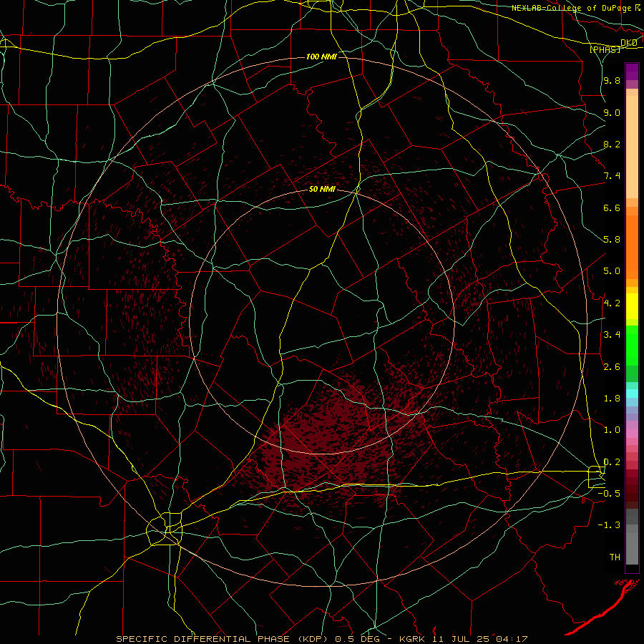Click the 9.8 scale value
Screen dimensions: 644x644
pos(612,81)
